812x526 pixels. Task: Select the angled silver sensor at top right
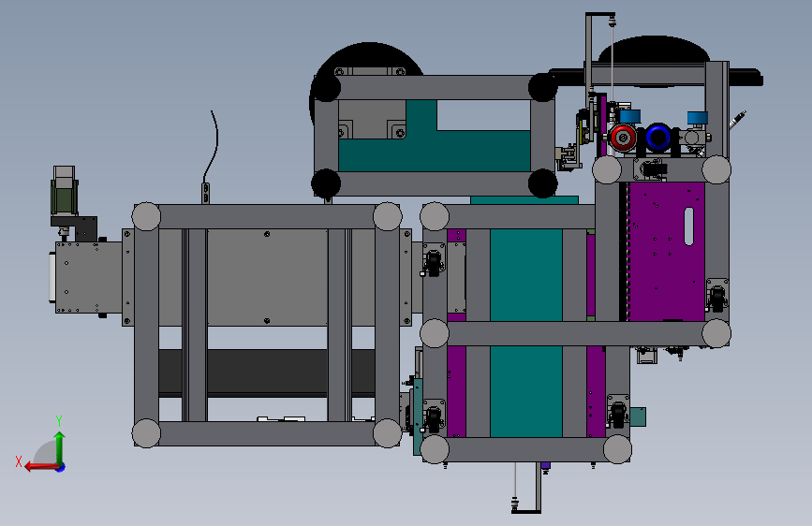coord(737,120)
